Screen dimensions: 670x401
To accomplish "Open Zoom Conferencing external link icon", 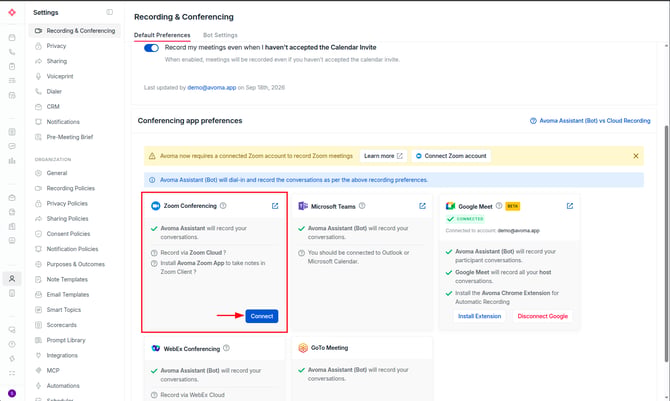I will coord(275,206).
